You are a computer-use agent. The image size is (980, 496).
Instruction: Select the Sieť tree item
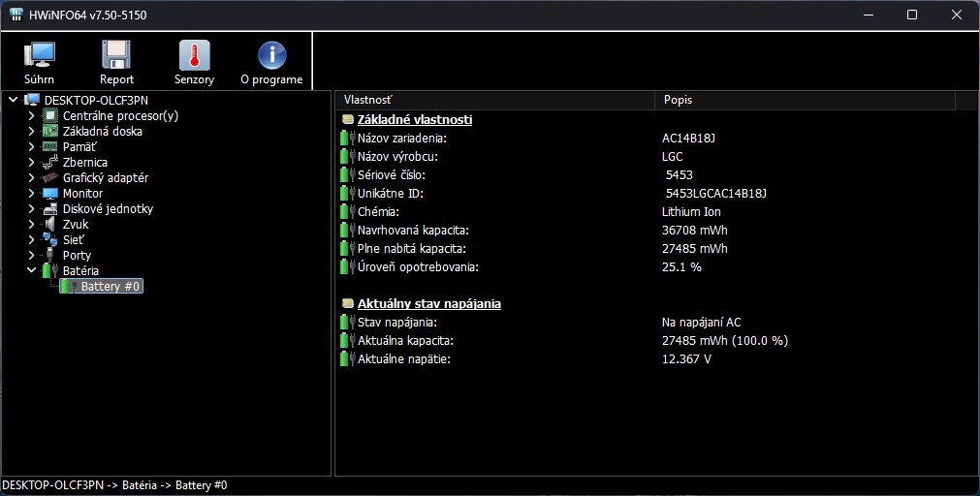coord(75,240)
